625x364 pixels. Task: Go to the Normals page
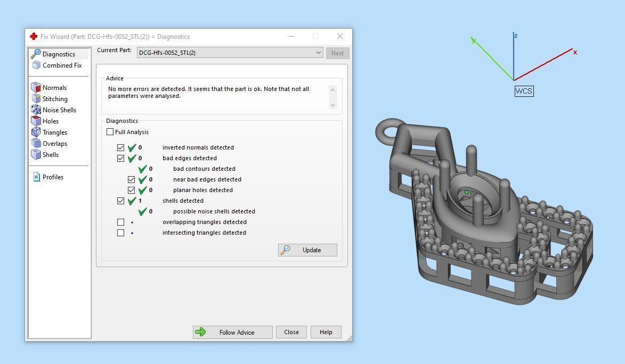(54, 87)
